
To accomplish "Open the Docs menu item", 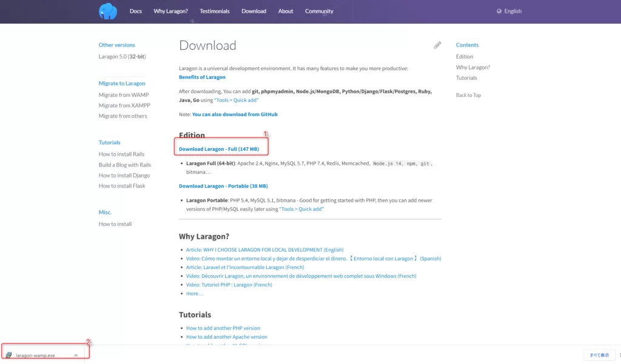I will pyautogui.click(x=135, y=11).
